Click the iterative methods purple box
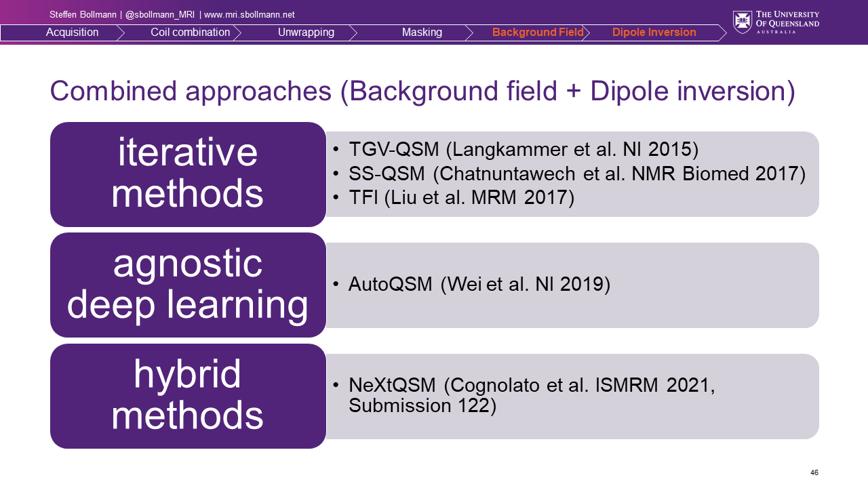Viewport: 868px width, 488px height. [188, 174]
